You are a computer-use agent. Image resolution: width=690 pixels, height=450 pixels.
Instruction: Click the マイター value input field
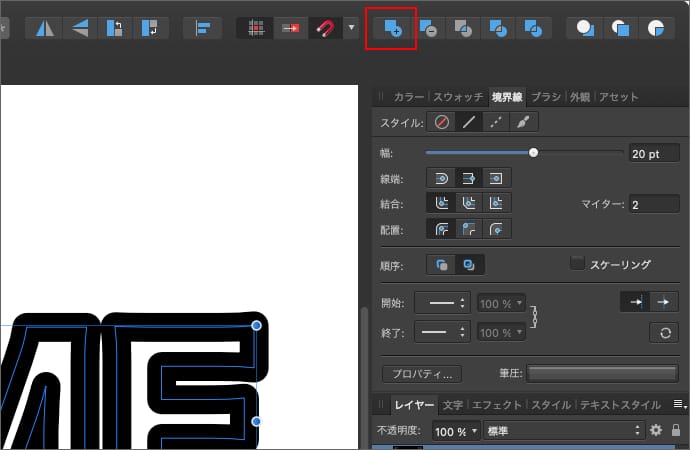click(653, 204)
